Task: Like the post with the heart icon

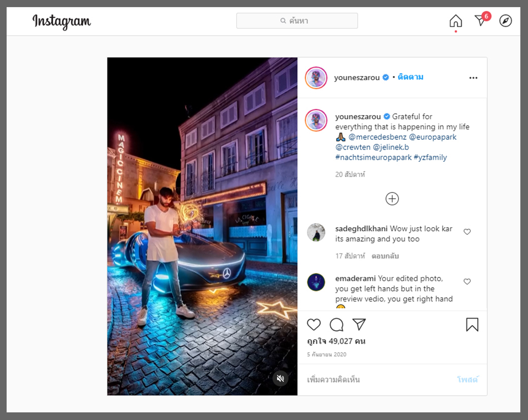Action: pos(314,325)
